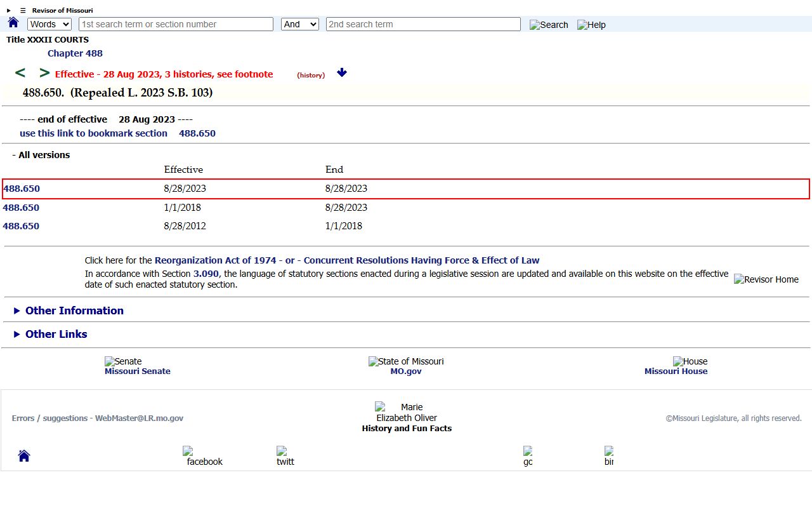812x508 pixels.
Task: Click the 488.650 bookmark section link
Action: coord(197,133)
